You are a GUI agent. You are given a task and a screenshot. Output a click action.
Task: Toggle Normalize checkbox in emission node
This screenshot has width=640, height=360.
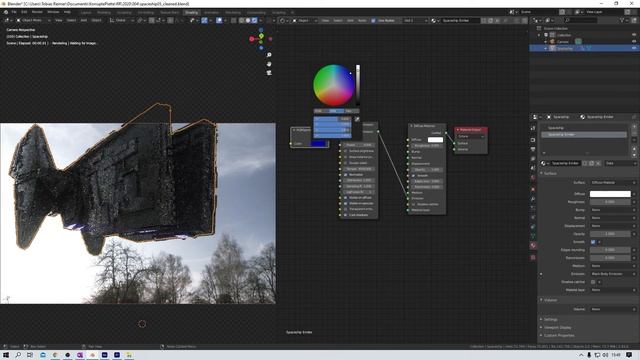click(345, 174)
